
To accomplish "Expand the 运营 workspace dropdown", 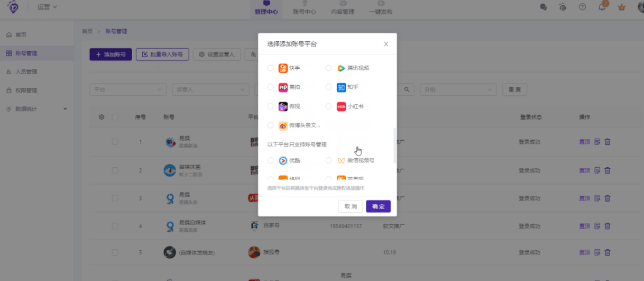I will [47, 7].
